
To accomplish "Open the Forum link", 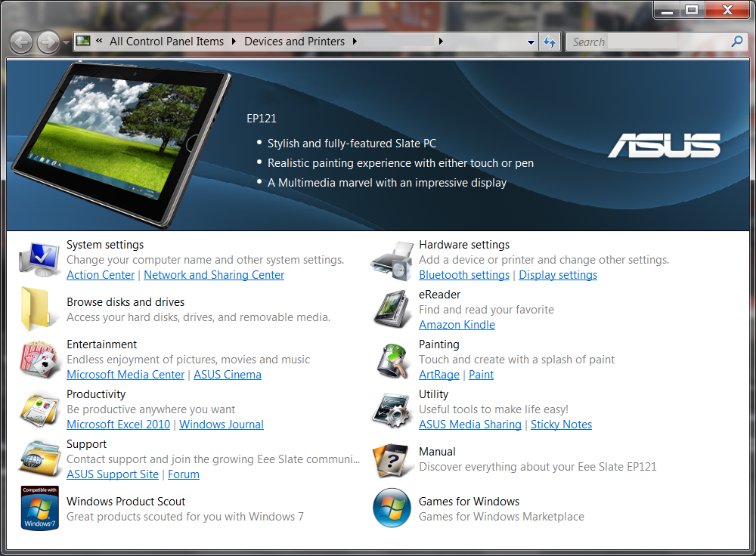I will click(x=184, y=474).
